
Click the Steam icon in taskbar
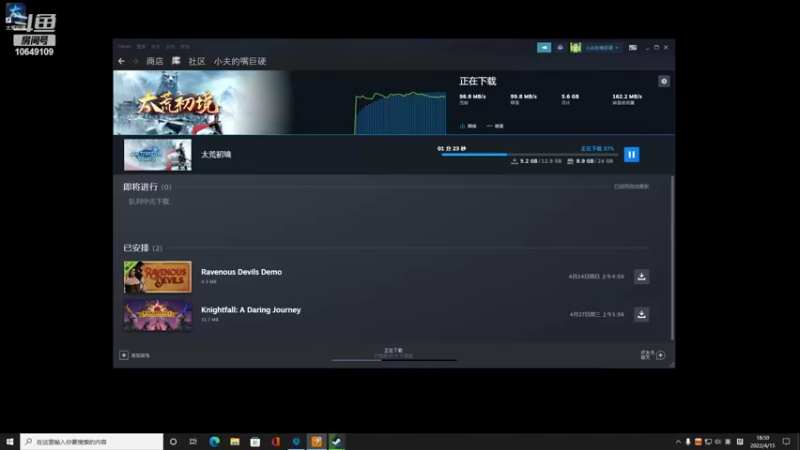tap(337, 441)
